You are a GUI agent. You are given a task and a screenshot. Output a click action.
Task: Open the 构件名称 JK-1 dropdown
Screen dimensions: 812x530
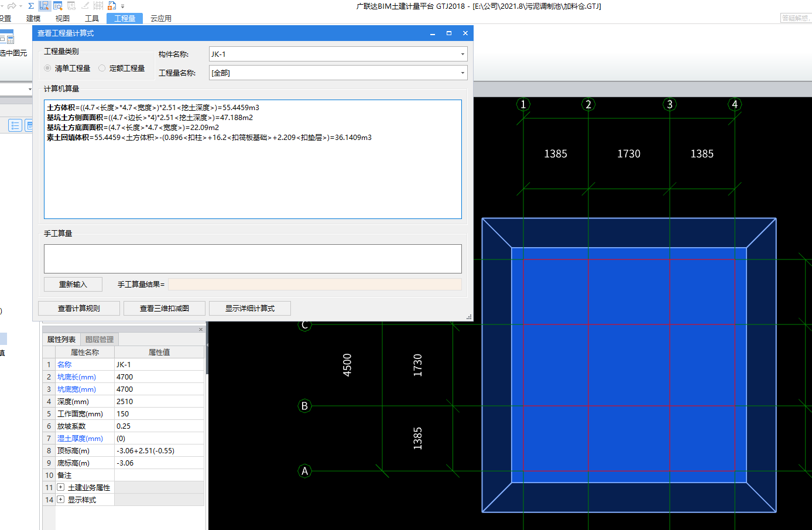(x=462, y=54)
